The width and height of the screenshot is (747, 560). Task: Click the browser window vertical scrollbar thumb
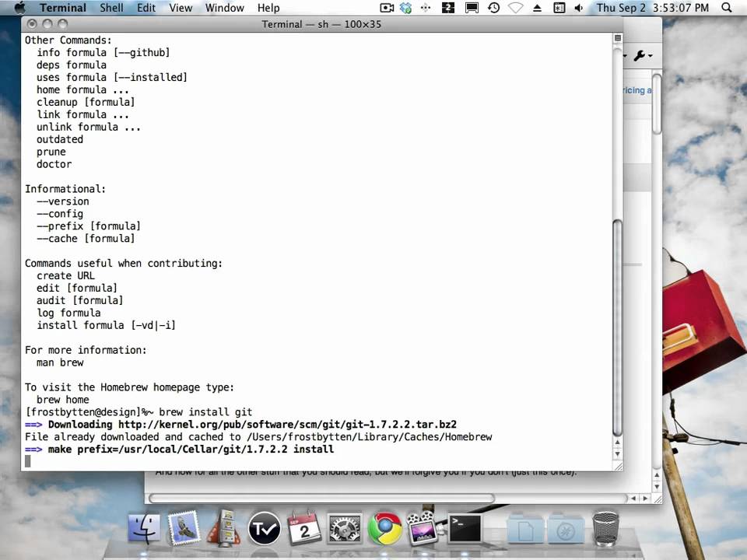[657, 103]
